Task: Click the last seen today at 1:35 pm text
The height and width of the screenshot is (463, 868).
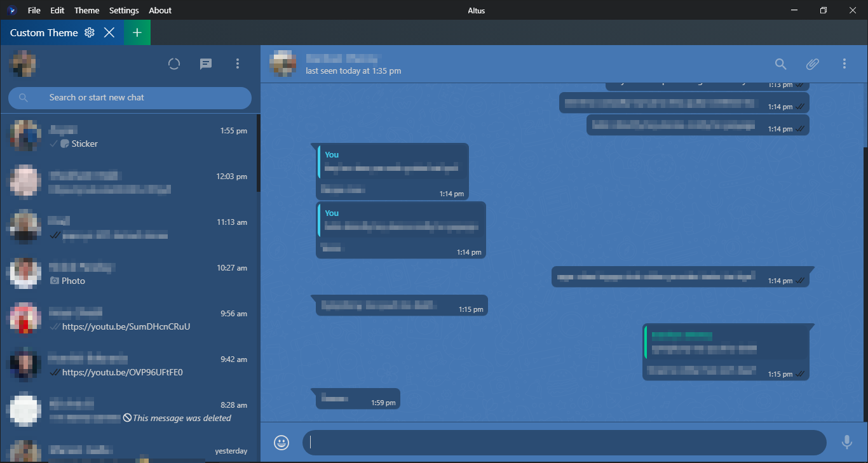Action: coord(353,71)
